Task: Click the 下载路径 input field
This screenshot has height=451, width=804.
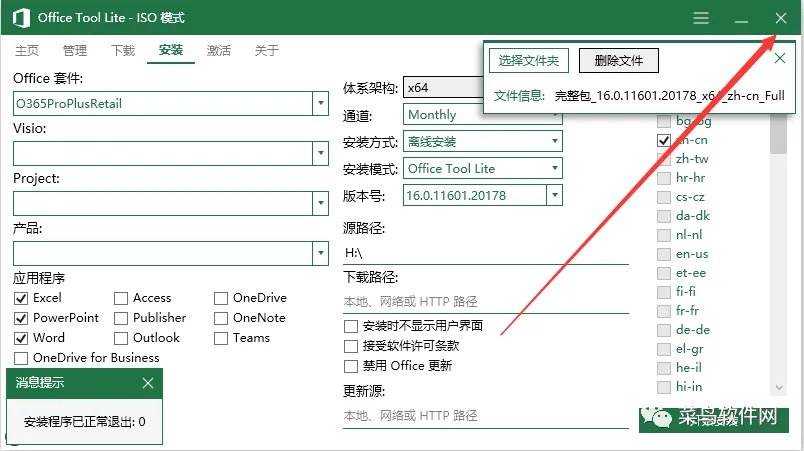Action: point(486,301)
